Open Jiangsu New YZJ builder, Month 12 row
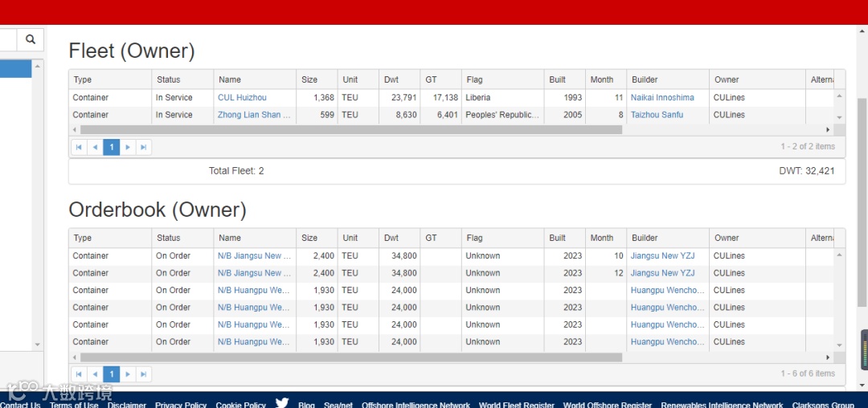Image resolution: width=868 pixels, height=408 pixels. (662, 273)
